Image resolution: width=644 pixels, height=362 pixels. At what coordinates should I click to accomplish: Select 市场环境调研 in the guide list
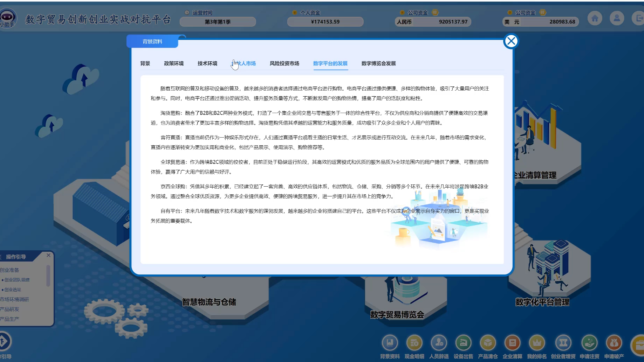click(15, 299)
